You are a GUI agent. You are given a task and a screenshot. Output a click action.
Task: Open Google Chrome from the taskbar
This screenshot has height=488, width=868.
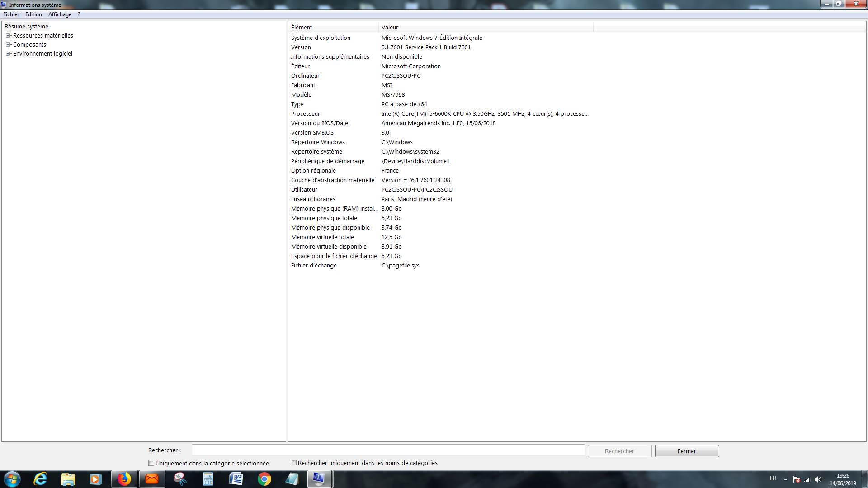(x=264, y=479)
